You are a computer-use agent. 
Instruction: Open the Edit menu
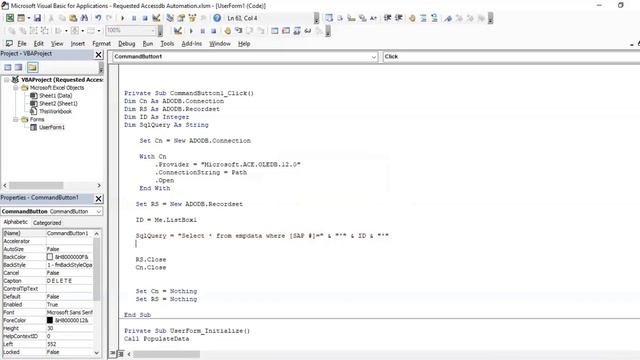pyautogui.click(x=38, y=44)
